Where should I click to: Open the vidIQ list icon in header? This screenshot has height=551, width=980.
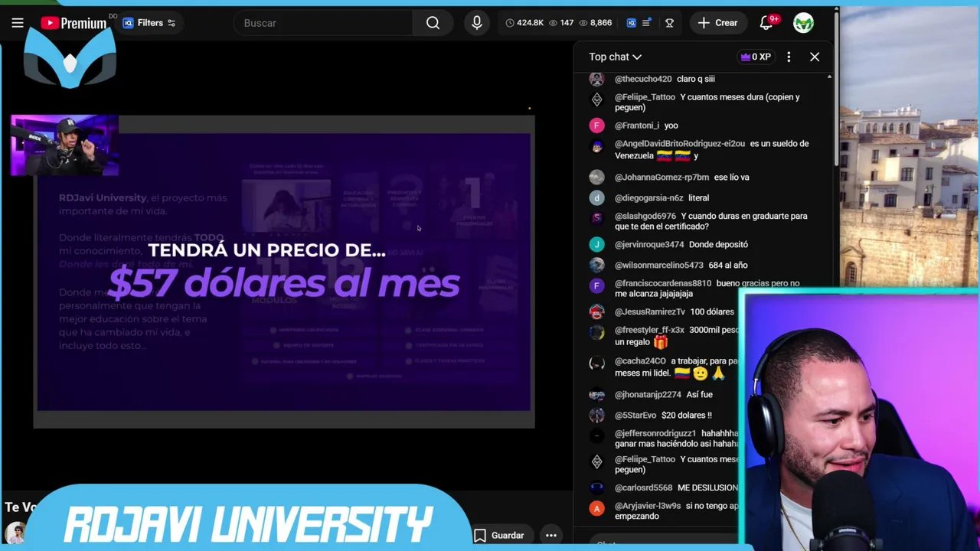click(646, 23)
